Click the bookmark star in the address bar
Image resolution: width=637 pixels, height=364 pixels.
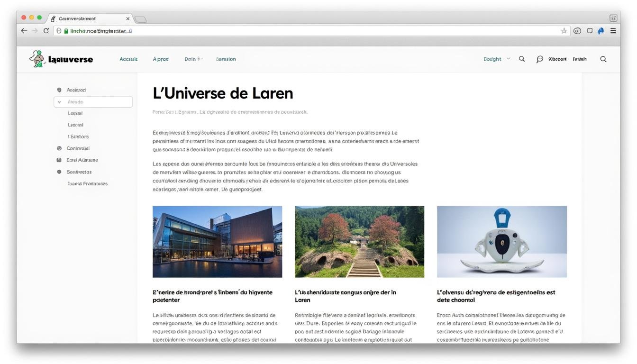point(564,30)
